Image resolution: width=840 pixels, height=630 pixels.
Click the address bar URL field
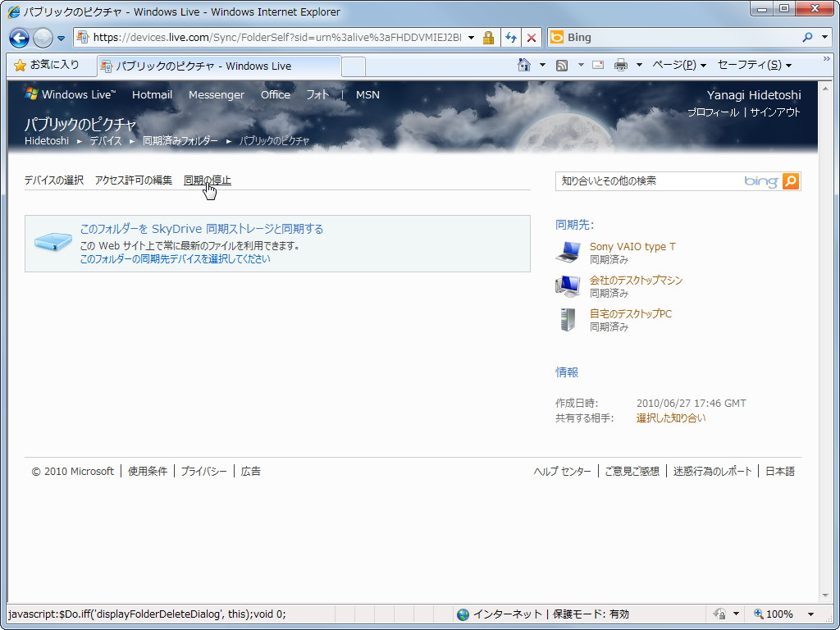pyautogui.click(x=276, y=38)
